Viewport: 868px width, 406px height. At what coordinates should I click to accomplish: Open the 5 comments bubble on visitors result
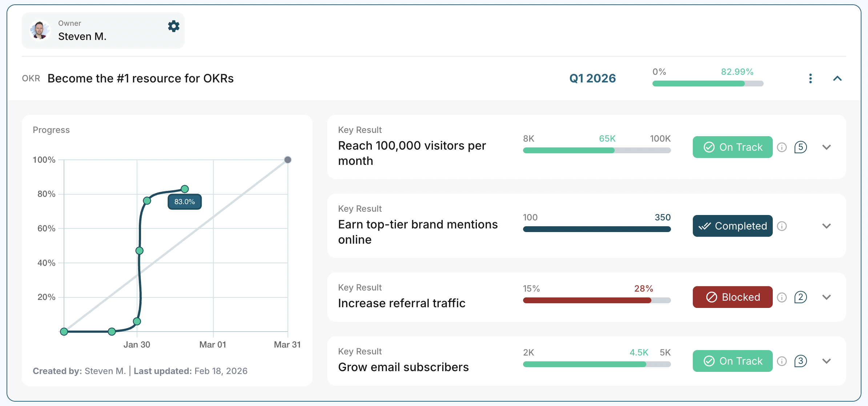coord(800,147)
